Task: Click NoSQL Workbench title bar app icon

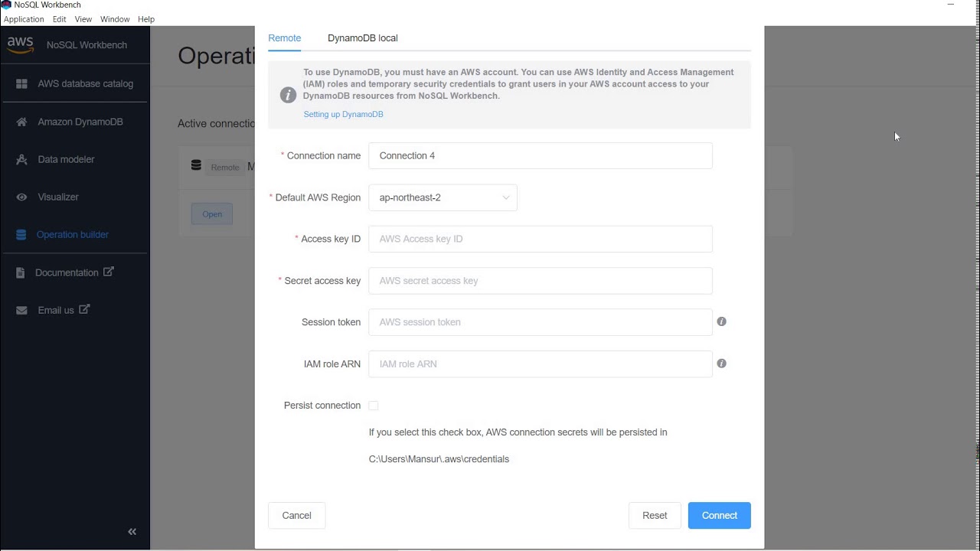Action: 6,5
